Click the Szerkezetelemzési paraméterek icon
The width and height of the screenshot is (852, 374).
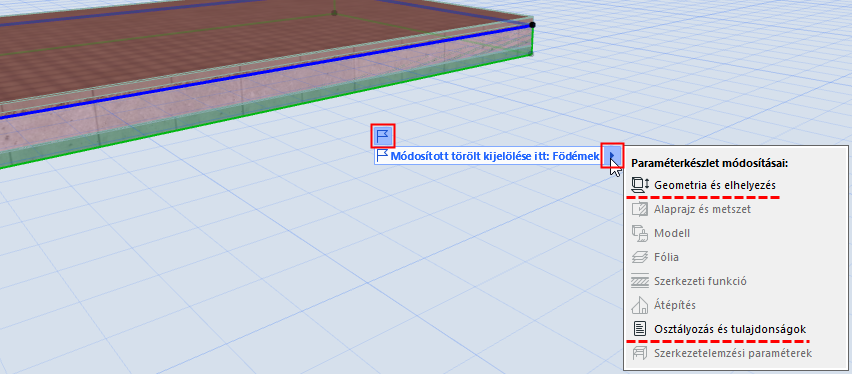640,353
